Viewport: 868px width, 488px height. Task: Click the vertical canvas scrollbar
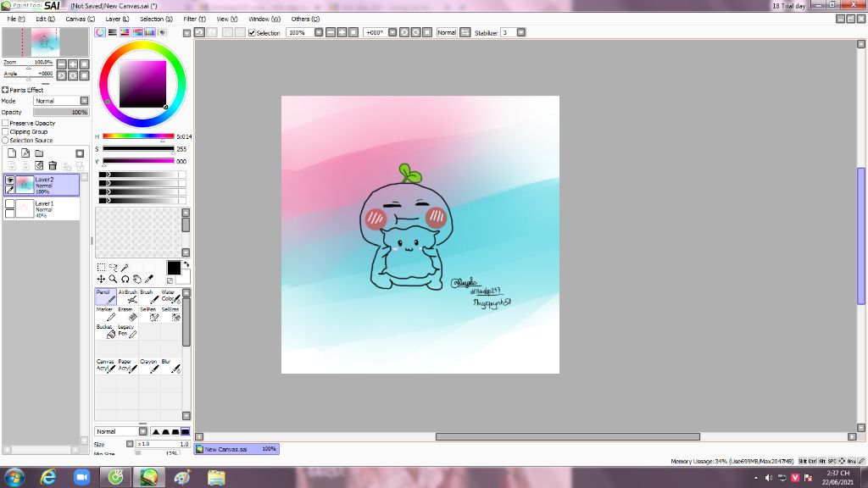(x=861, y=236)
